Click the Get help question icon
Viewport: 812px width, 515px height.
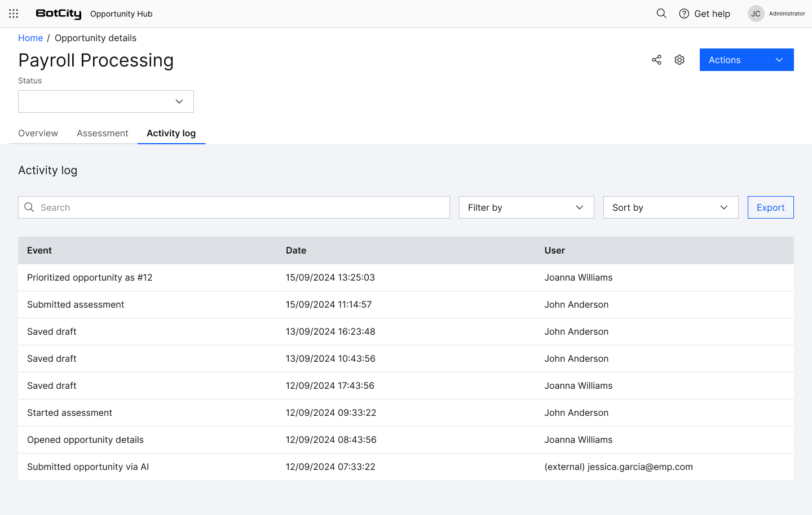[684, 14]
